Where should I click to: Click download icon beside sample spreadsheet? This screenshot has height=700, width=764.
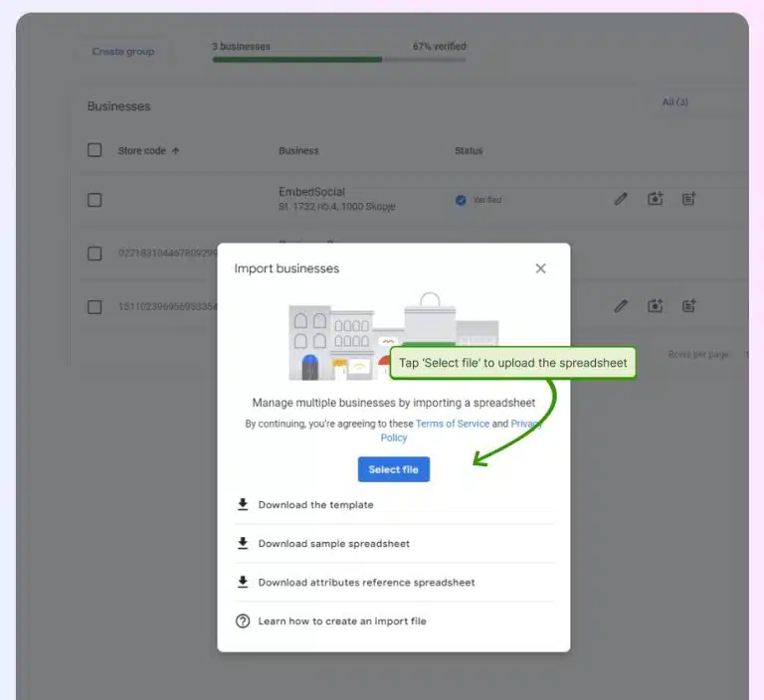pos(243,543)
